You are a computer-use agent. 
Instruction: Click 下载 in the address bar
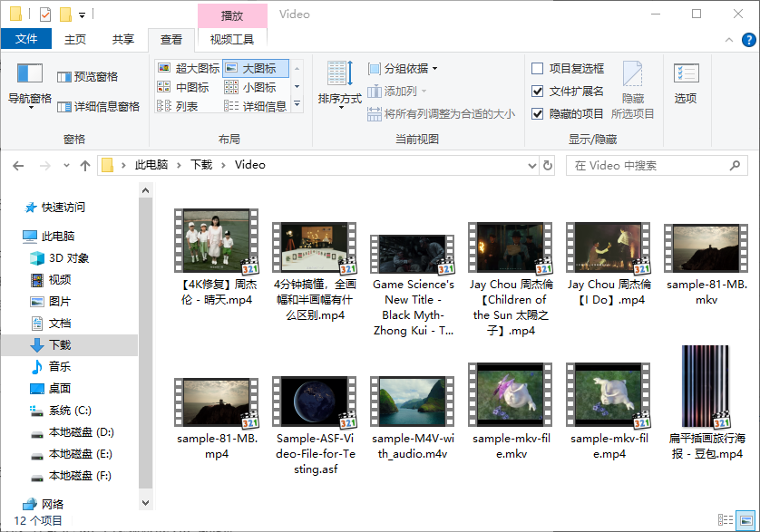201,165
